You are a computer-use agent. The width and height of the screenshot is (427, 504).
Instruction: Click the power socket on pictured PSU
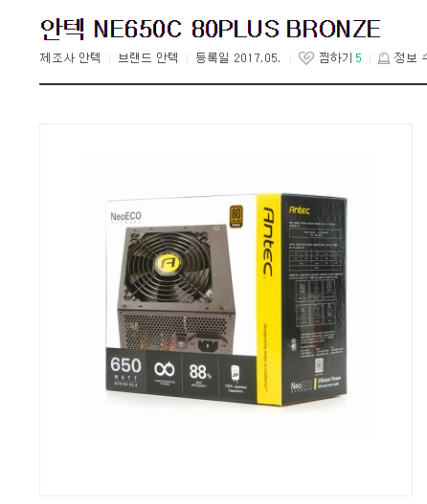208,345
